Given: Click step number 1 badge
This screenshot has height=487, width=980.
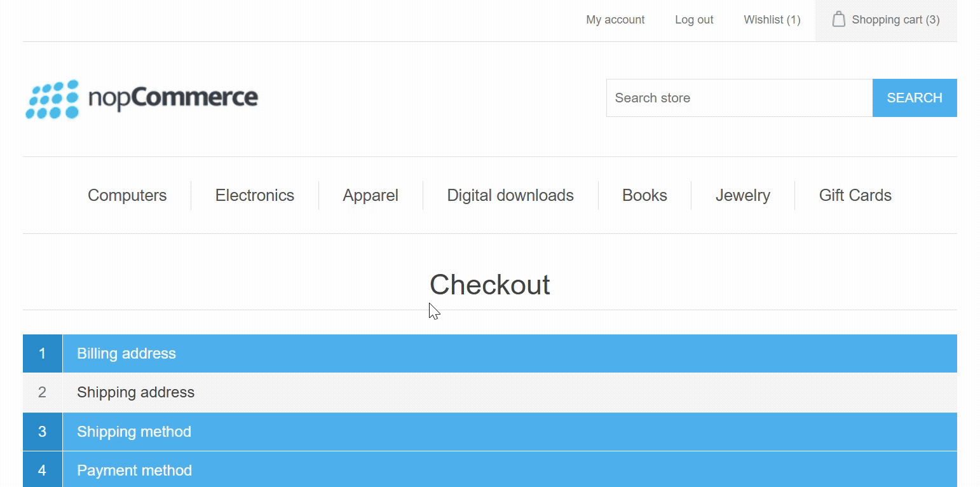Looking at the screenshot, I should (42, 353).
